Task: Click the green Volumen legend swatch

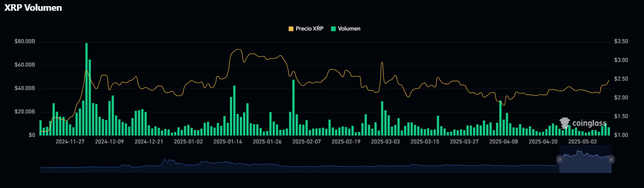Action: tap(334, 29)
